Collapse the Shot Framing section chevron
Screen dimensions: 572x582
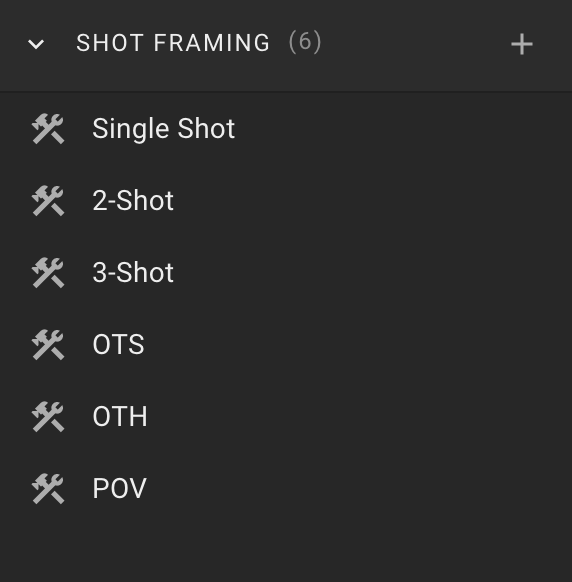pos(36,44)
